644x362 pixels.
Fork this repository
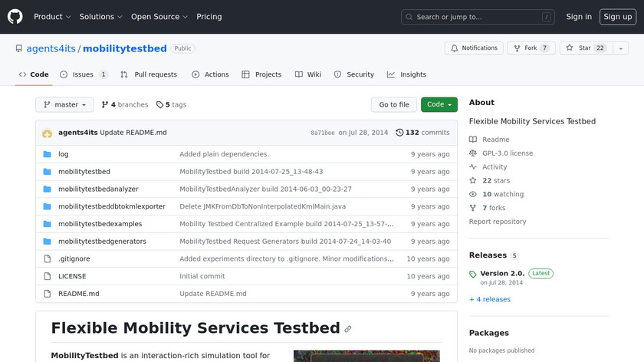point(531,48)
